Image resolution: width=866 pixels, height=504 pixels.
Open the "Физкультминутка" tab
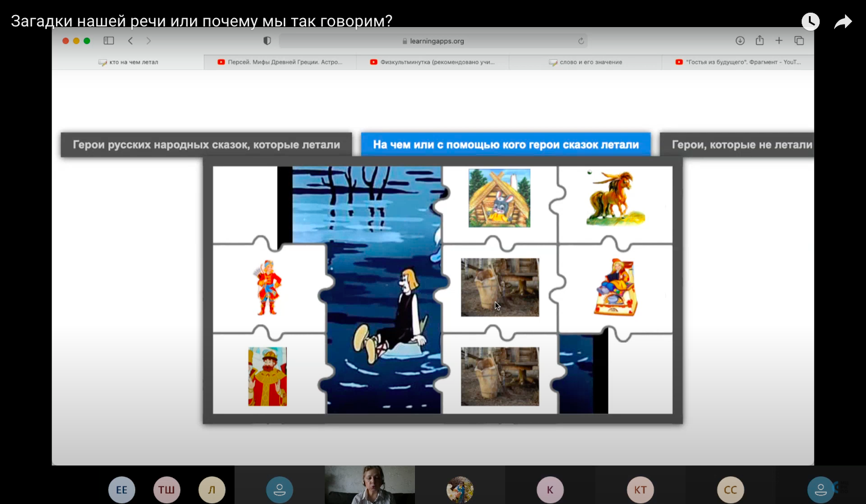[432, 62]
